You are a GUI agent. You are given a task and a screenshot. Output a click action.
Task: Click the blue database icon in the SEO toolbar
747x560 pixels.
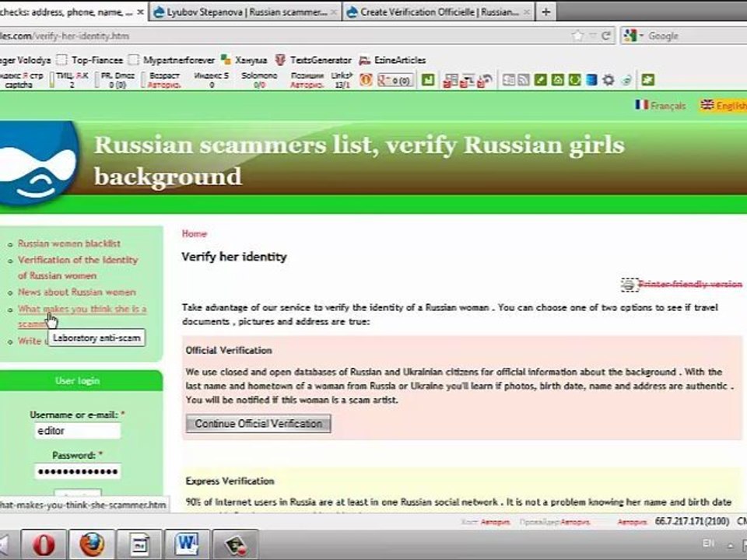(x=591, y=80)
